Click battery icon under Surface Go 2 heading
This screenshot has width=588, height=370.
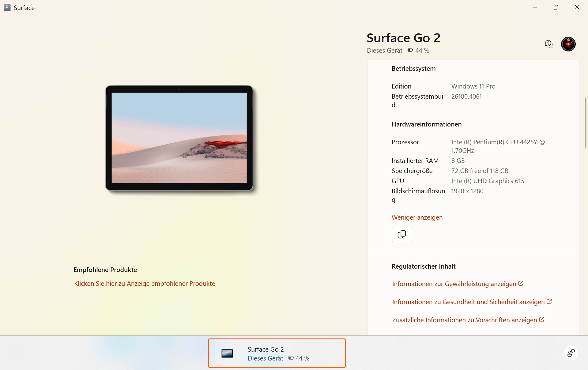(410, 50)
